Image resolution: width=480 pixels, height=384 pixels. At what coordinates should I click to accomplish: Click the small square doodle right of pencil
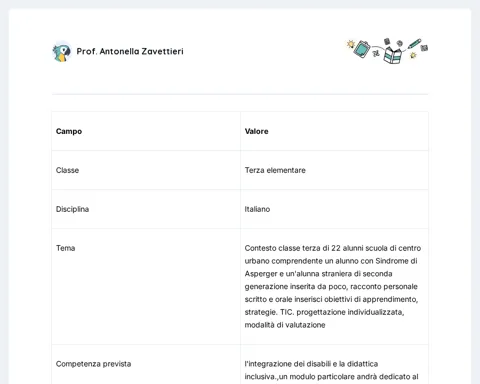(x=424, y=48)
